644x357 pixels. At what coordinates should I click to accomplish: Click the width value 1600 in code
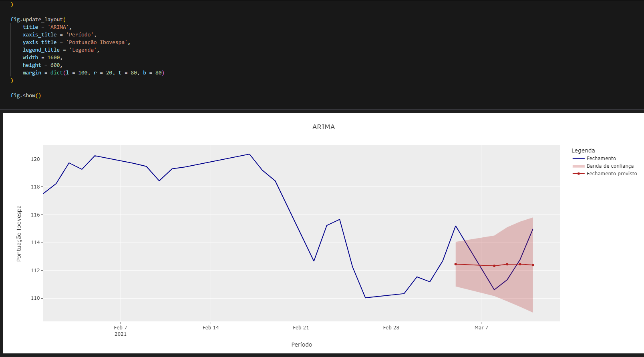[54, 58]
